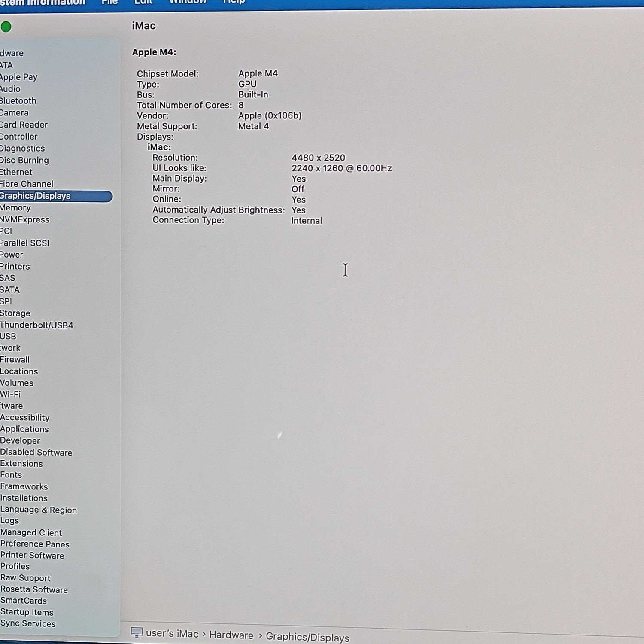Screen dimensions: 644x644
Task: Click the value "2240 x 1260 @ 60.00Hz"
Action: click(342, 168)
